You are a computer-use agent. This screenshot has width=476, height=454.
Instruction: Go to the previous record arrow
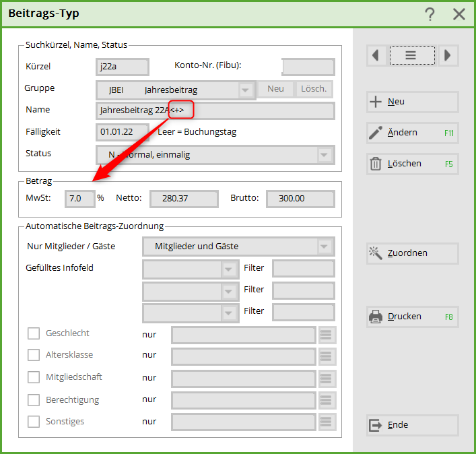click(x=376, y=55)
